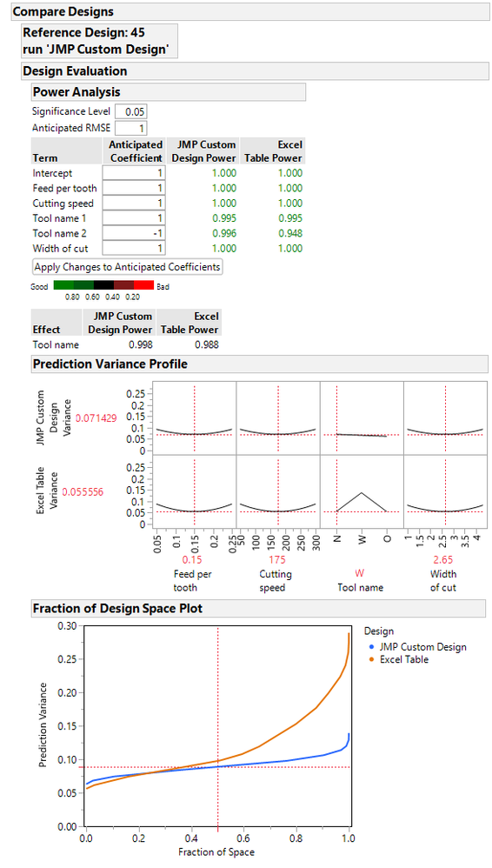This screenshot has width=492, height=868.
Task: Select Tool name effect Excel power 0.988
Action: click(206, 344)
